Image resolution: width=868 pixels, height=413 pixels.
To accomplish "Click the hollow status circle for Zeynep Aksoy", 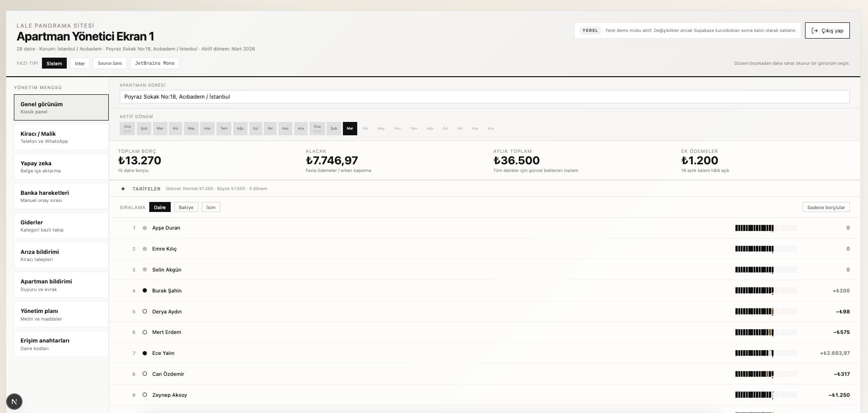I will [145, 395].
